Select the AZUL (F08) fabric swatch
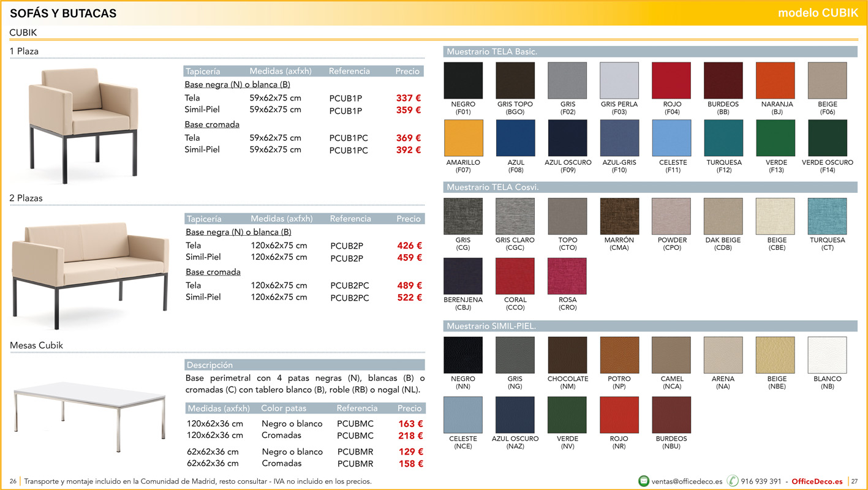868x490 pixels. click(x=515, y=138)
